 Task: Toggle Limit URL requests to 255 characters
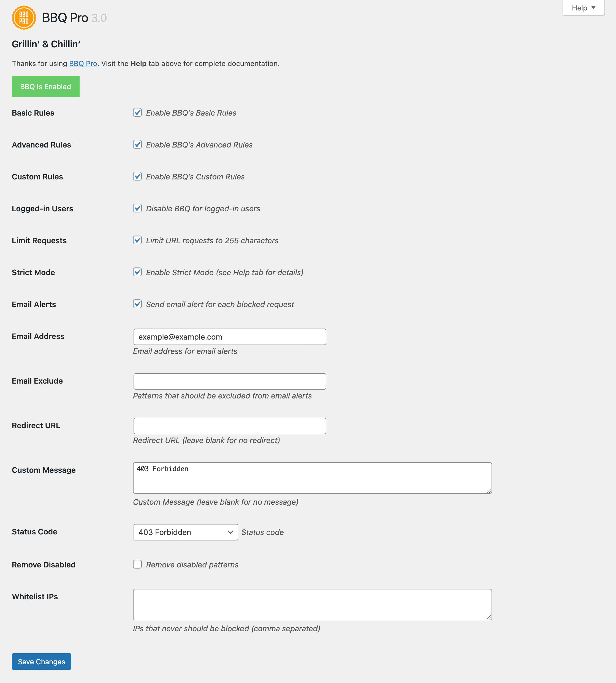(137, 240)
